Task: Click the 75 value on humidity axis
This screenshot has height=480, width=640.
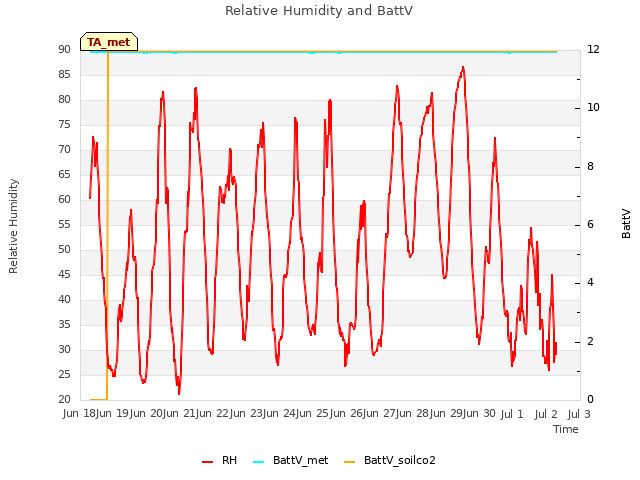Action: (64, 124)
